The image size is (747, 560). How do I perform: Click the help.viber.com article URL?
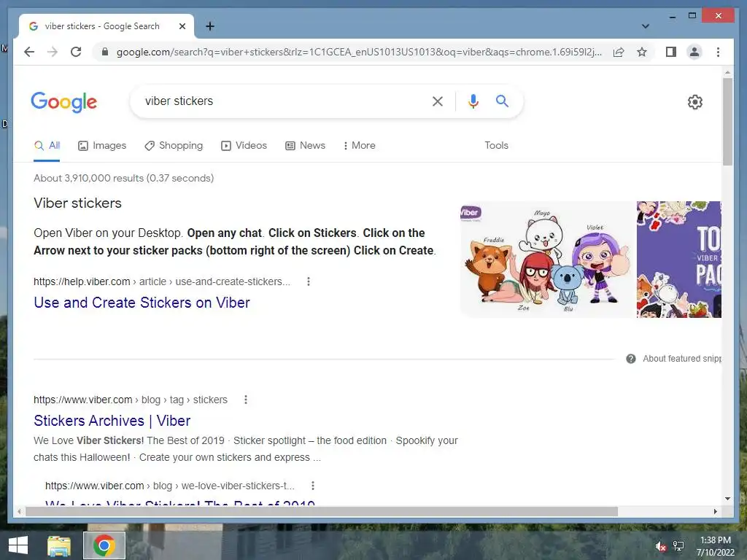point(161,281)
